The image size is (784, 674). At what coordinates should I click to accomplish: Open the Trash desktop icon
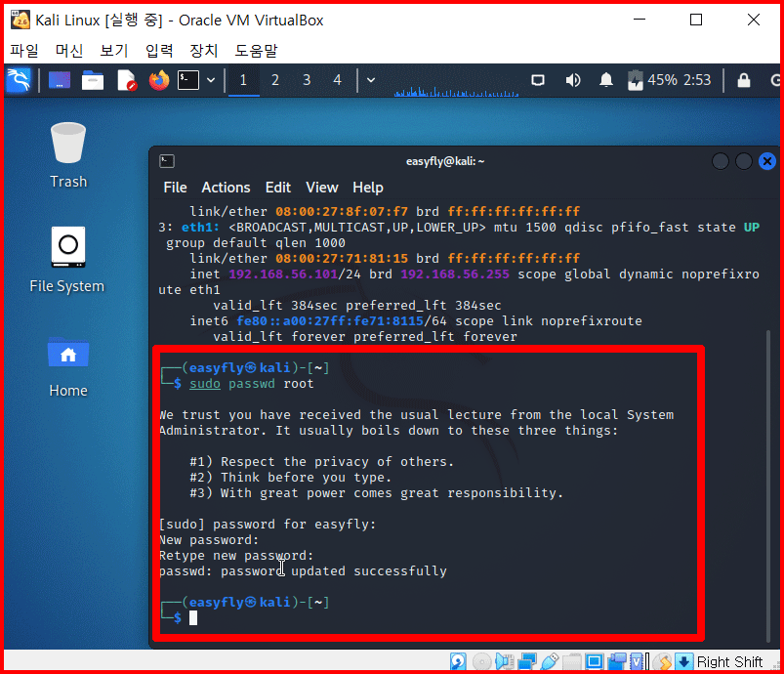pyautogui.click(x=68, y=154)
